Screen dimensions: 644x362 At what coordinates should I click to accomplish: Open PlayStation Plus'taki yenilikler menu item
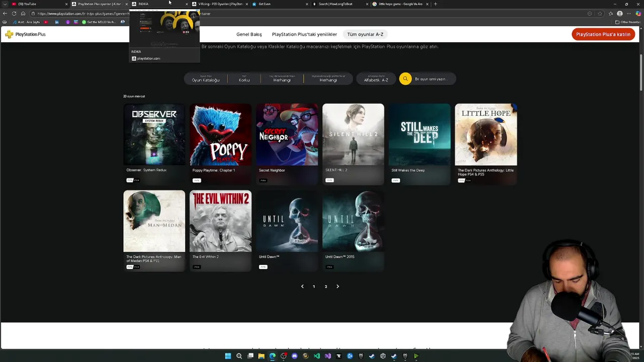pos(304,34)
